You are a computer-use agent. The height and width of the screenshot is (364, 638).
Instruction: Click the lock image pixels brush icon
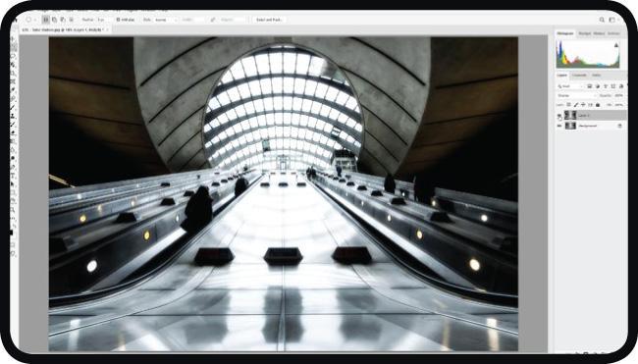[x=576, y=105]
